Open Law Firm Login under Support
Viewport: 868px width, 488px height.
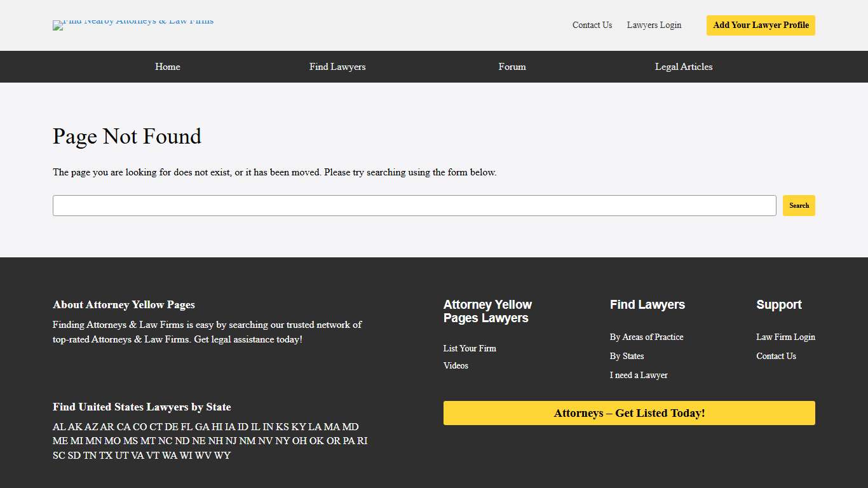pyautogui.click(x=785, y=337)
